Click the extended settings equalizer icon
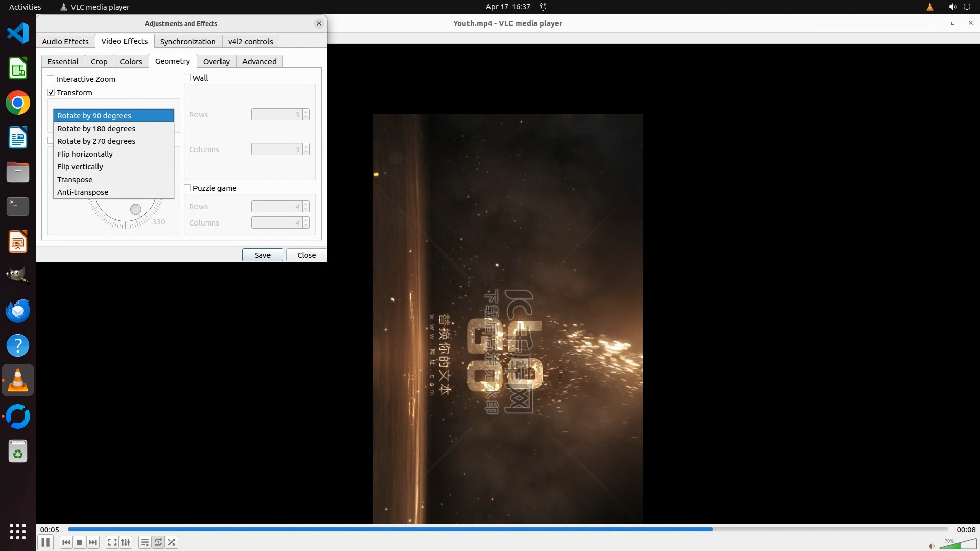The image size is (980, 551). (126, 542)
